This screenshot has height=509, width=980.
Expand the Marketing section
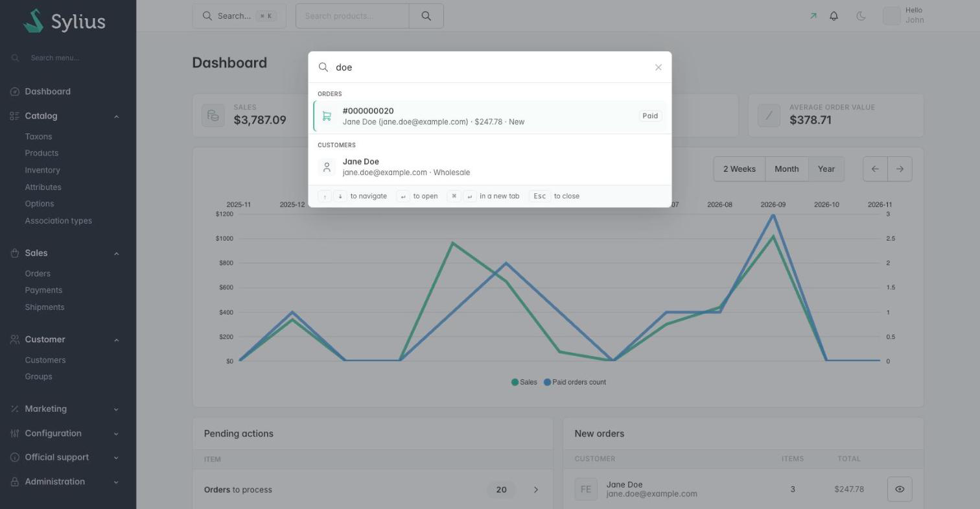[x=65, y=408]
